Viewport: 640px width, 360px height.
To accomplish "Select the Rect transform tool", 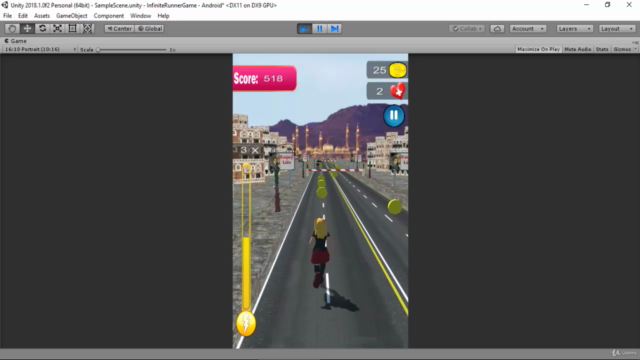I will click(72, 29).
